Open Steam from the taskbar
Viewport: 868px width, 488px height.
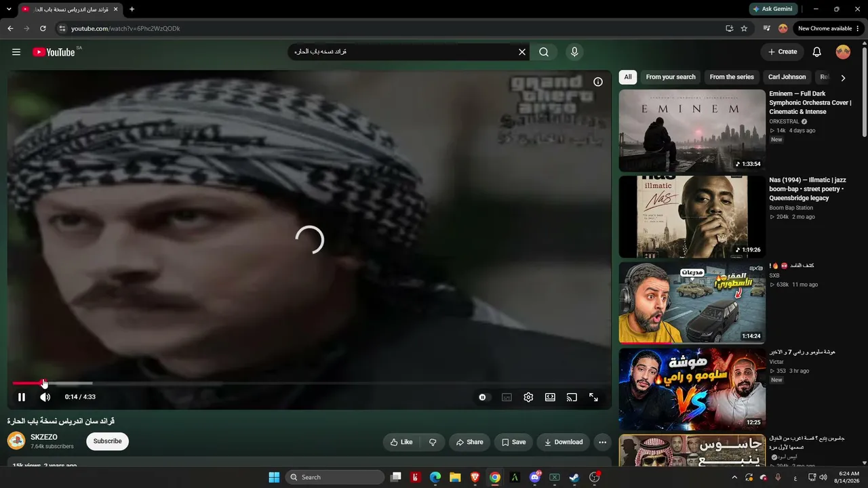coord(574,477)
